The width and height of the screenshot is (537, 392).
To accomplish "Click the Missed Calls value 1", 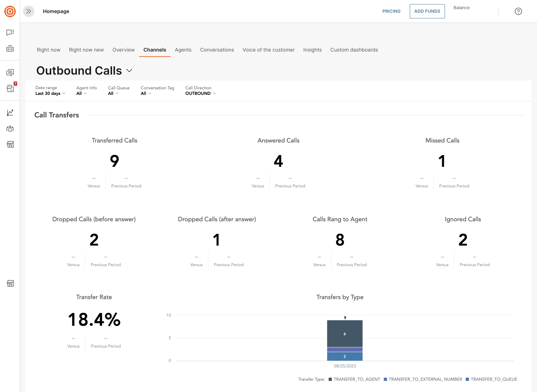I will pyautogui.click(x=442, y=161).
